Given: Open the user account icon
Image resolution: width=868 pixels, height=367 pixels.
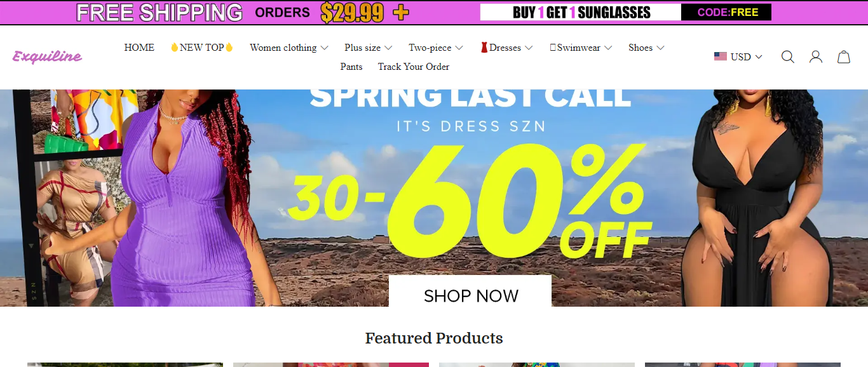Looking at the screenshot, I should pyautogui.click(x=816, y=57).
